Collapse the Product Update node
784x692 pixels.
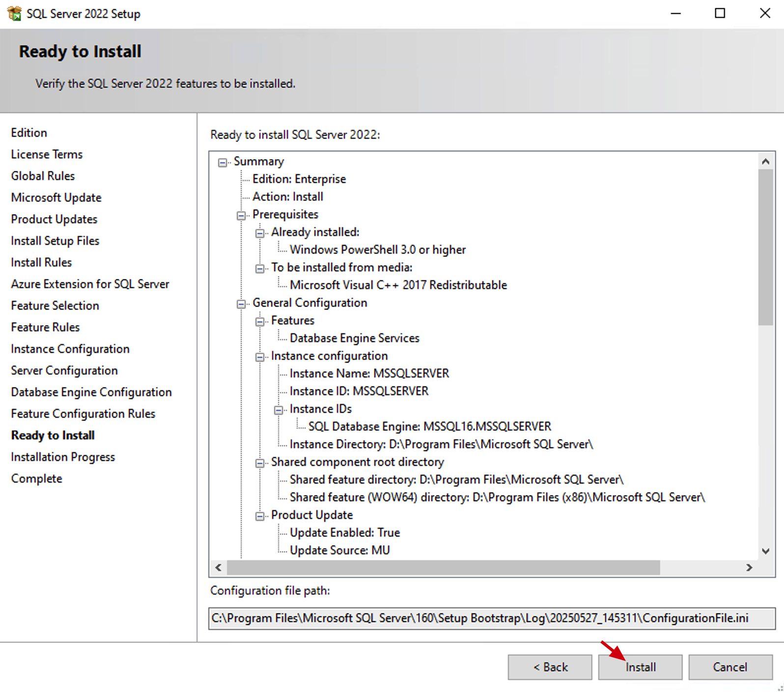pos(260,516)
